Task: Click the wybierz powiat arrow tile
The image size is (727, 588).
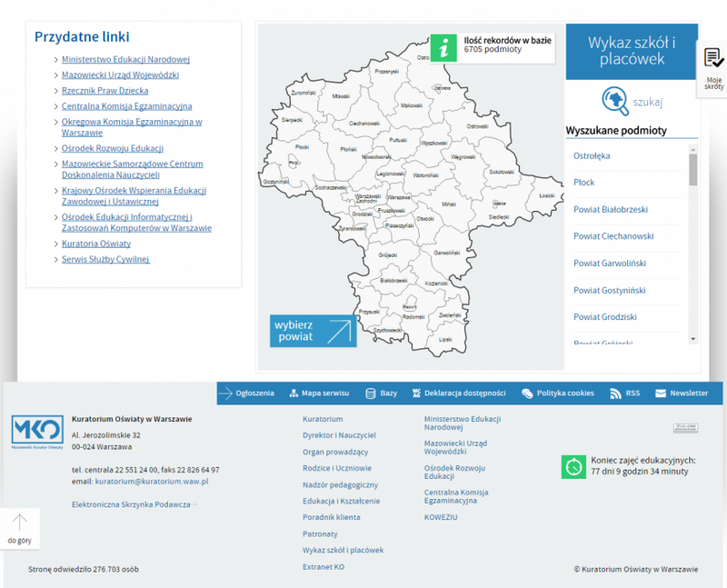Action: [x=313, y=331]
